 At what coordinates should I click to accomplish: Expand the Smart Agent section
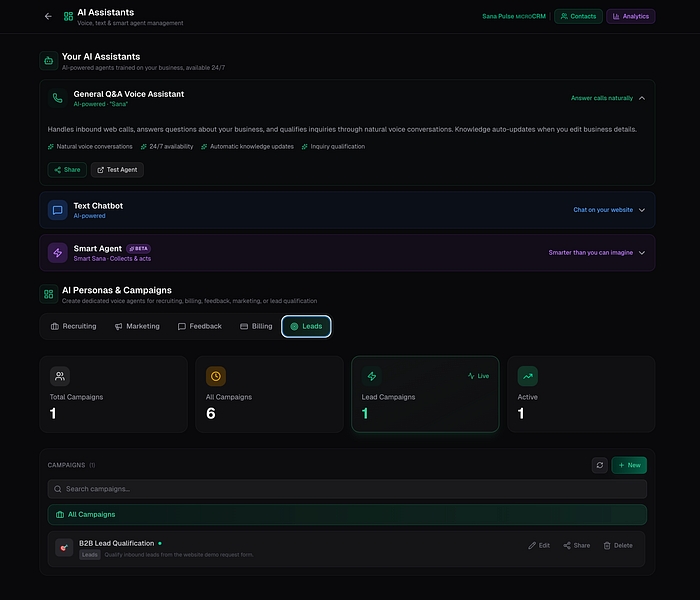tap(642, 253)
